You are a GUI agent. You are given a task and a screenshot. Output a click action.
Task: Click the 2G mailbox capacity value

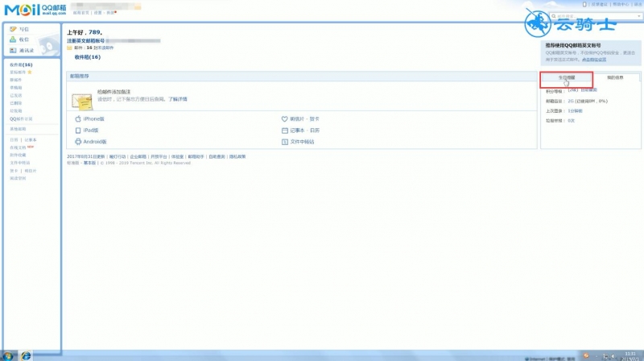point(571,102)
